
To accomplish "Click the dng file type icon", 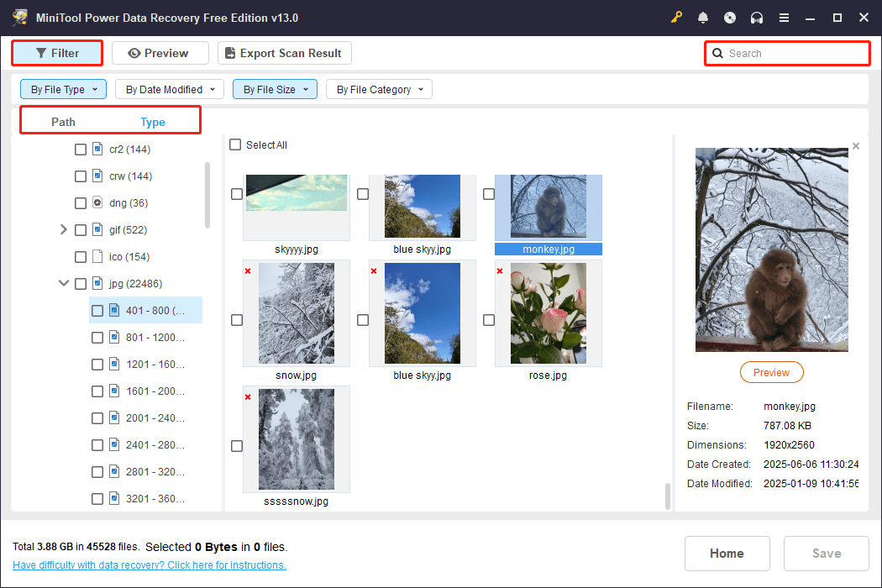I will tap(97, 203).
